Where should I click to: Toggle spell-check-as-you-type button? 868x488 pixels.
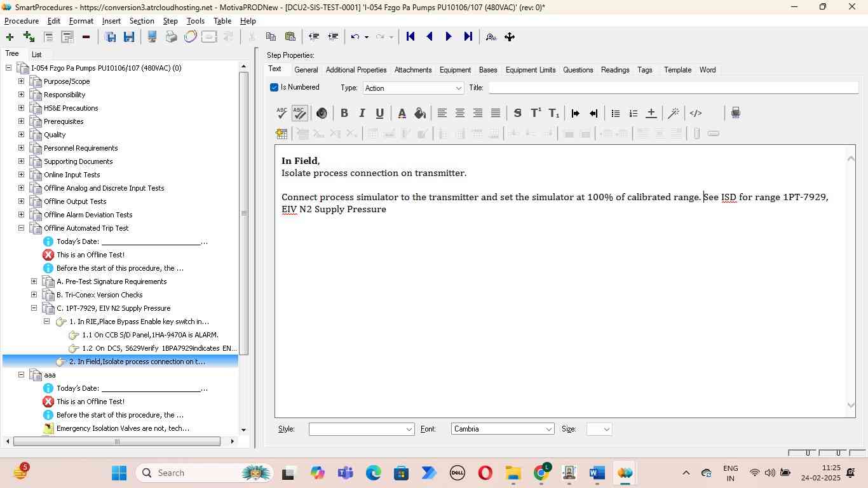click(x=300, y=113)
